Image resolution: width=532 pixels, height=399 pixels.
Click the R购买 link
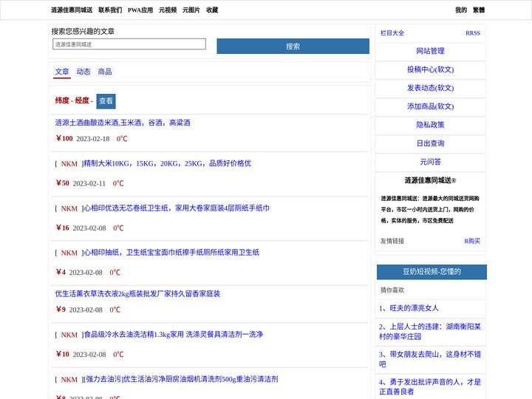click(x=472, y=241)
